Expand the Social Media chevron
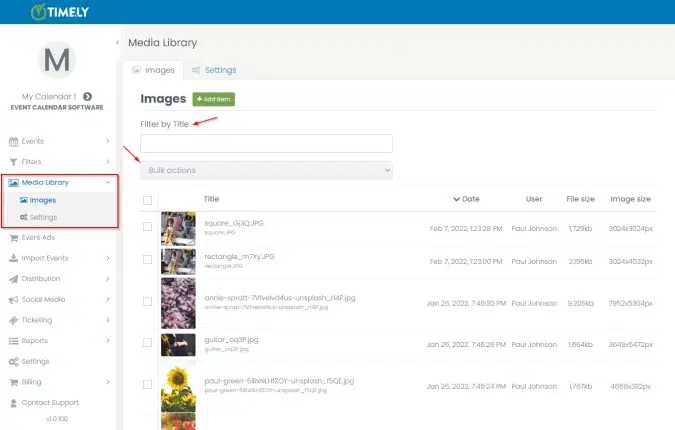The height and width of the screenshot is (430, 675). point(108,299)
